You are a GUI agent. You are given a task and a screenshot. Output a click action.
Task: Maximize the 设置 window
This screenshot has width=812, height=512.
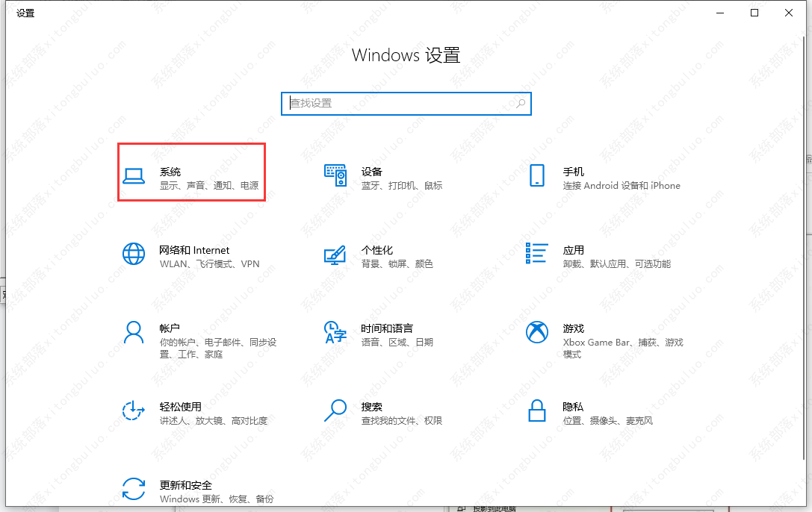click(x=754, y=13)
